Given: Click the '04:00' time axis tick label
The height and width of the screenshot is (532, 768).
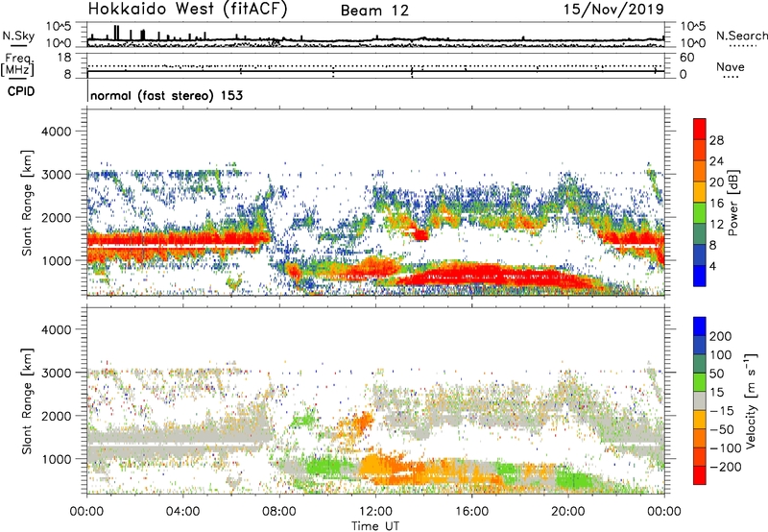Looking at the screenshot, I should click(183, 512).
